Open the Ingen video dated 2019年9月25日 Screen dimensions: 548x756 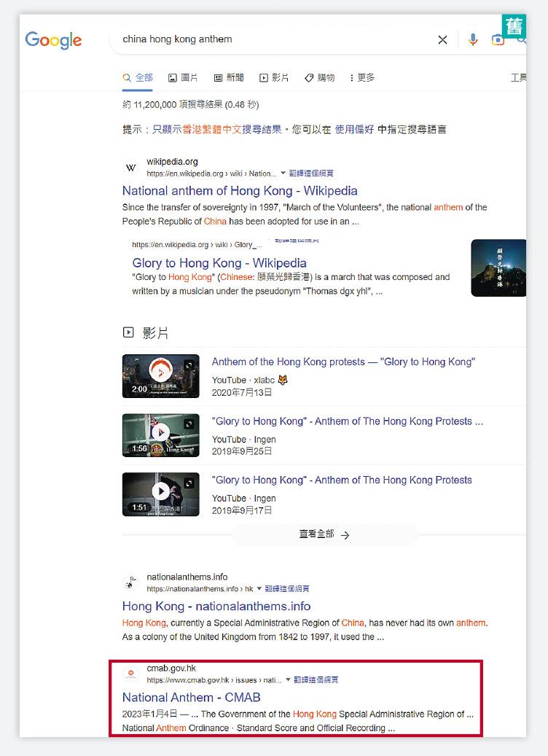click(347, 421)
